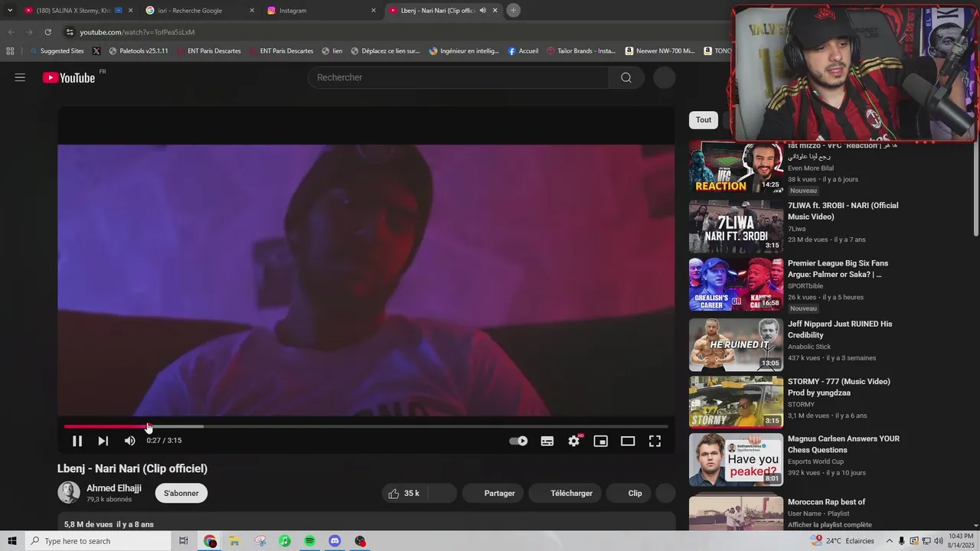Open the Windows Start menu
Viewport: 980px width, 551px height.
(x=11, y=541)
